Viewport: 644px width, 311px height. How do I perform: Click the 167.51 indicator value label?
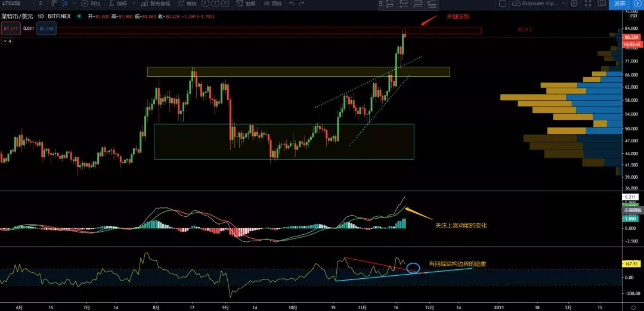(x=630, y=264)
